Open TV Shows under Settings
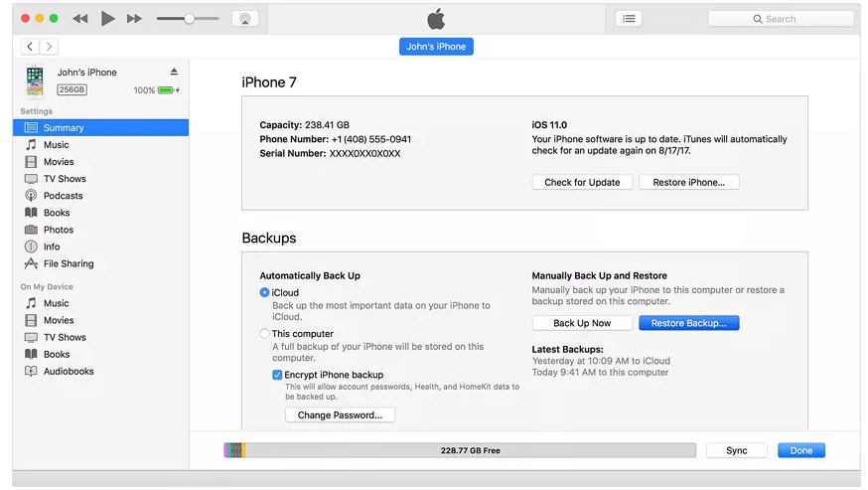The height and width of the screenshot is (490, 868). tap(100, 179)
